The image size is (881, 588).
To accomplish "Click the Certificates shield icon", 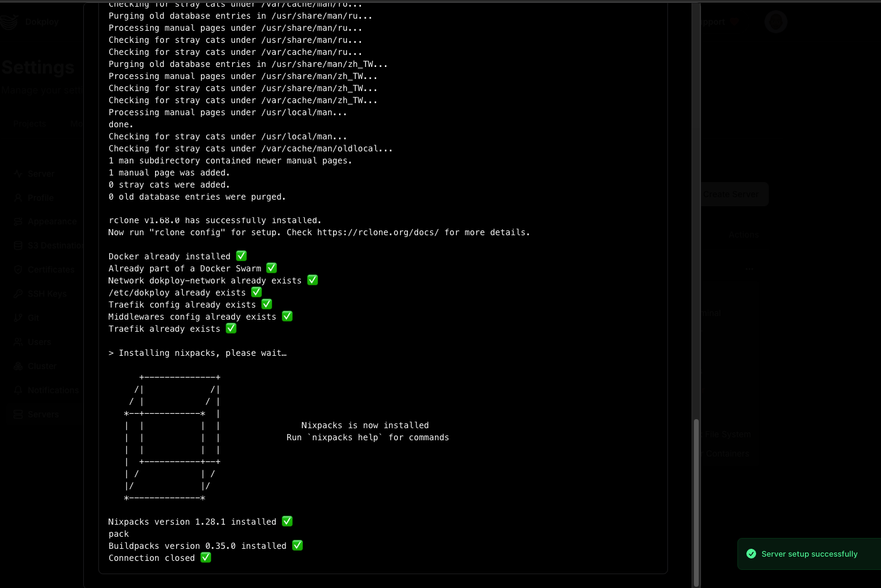I will coord(18,270).
